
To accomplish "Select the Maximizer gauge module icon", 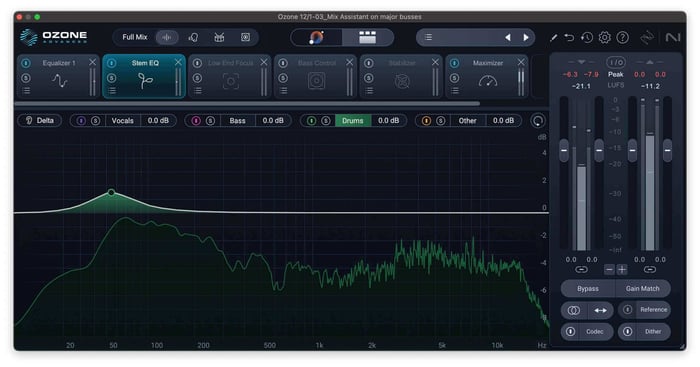I will [488, 81].
